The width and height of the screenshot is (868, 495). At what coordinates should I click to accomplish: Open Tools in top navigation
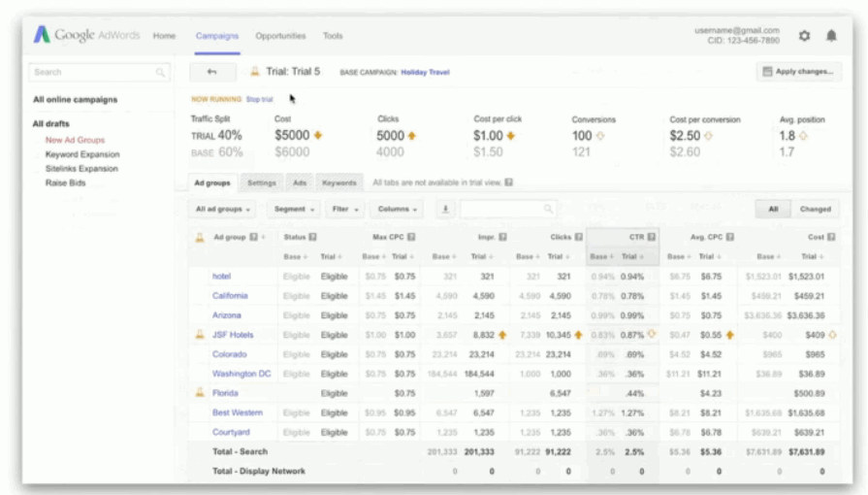(x=333, y=36)
